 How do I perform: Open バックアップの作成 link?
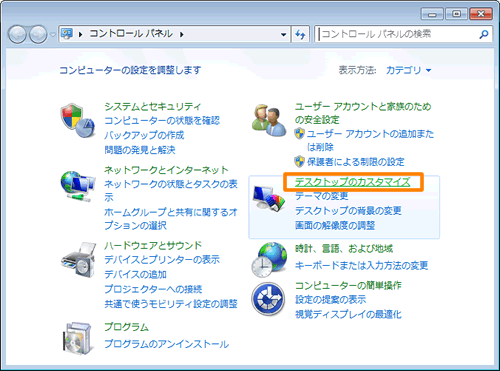(144, 135)
